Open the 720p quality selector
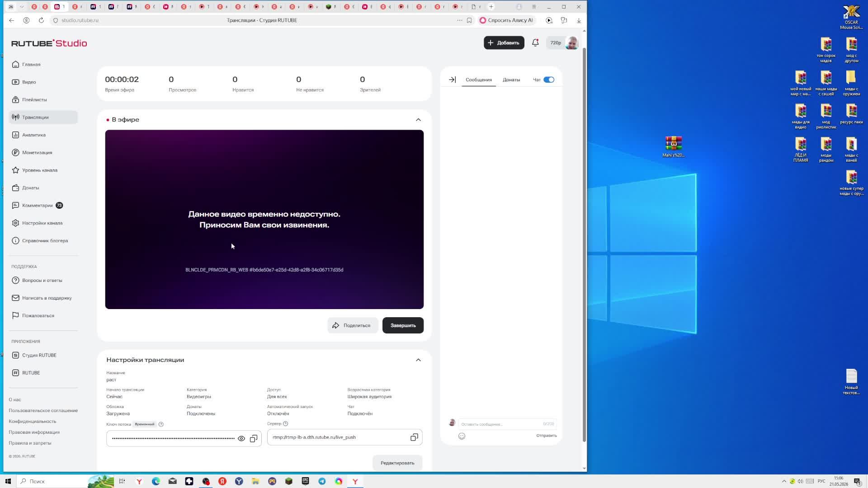The width and height of the screenshot is (868, 488). 556,43
